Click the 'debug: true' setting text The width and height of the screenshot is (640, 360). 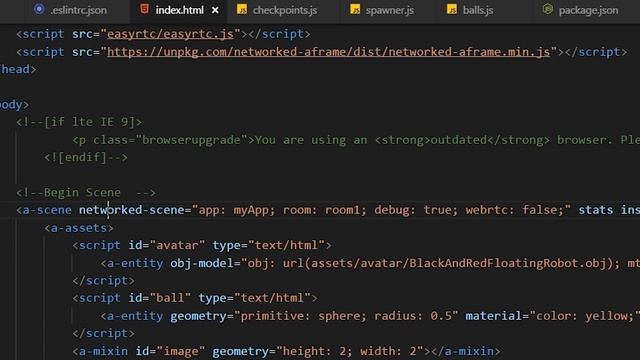[x=413, y=210]
